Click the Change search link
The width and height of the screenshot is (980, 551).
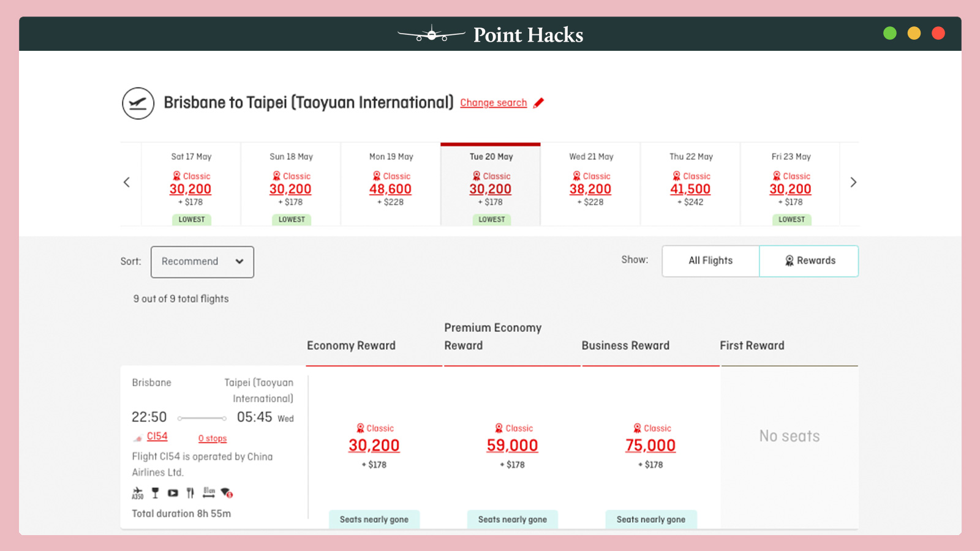(x=494, y=103)
